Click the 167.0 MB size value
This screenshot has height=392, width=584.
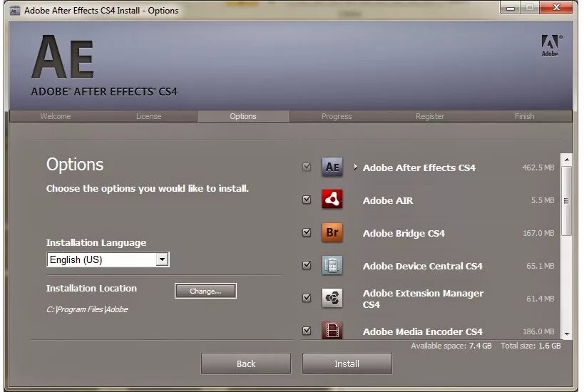(x=538, y=233)
